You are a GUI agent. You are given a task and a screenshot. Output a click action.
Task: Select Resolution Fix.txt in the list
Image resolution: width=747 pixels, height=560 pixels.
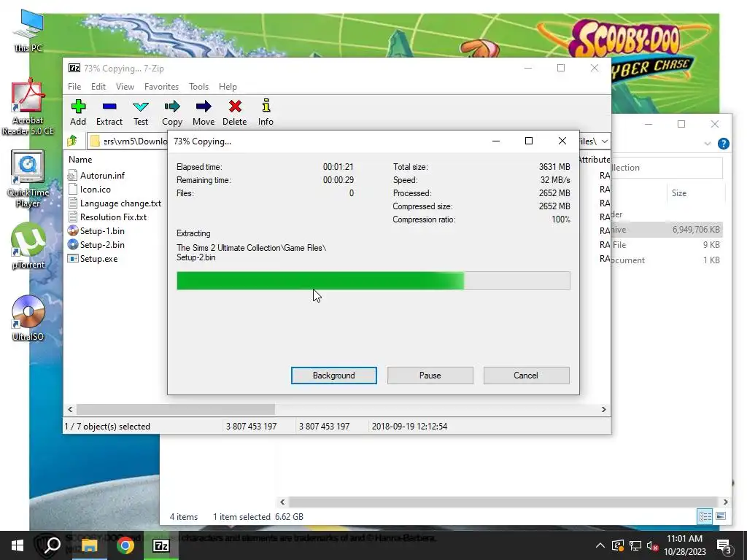coord(108,217)
